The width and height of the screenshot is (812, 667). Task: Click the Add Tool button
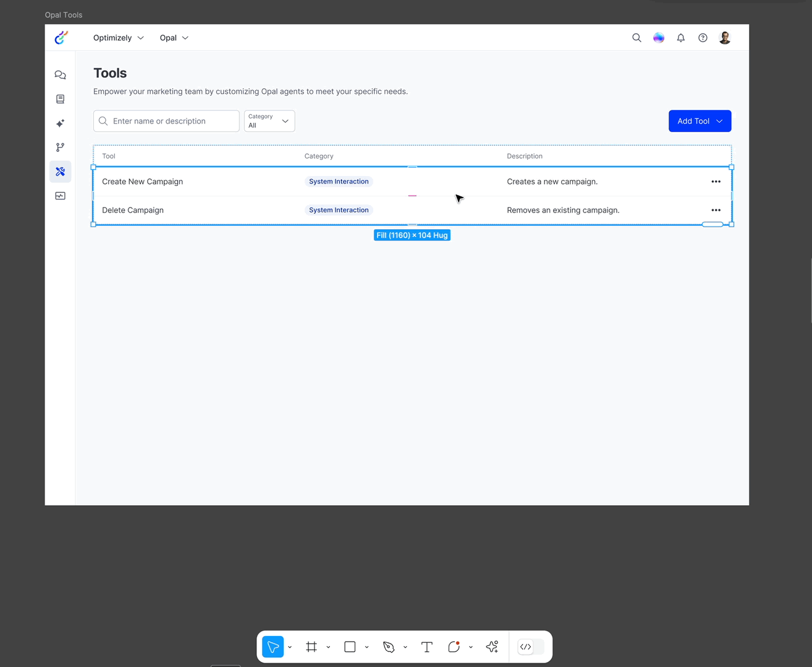[x=700, y=121]
